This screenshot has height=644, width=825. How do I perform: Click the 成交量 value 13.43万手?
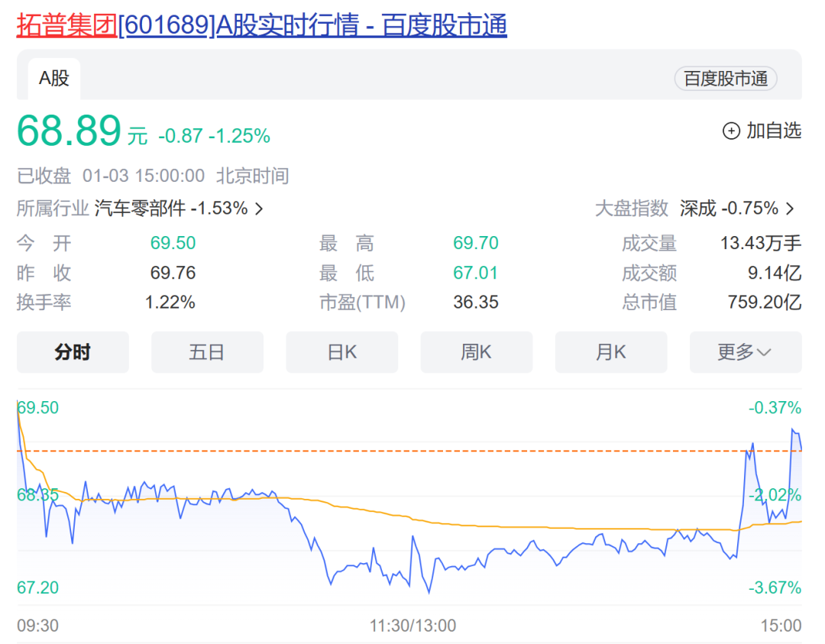[761, 243]
